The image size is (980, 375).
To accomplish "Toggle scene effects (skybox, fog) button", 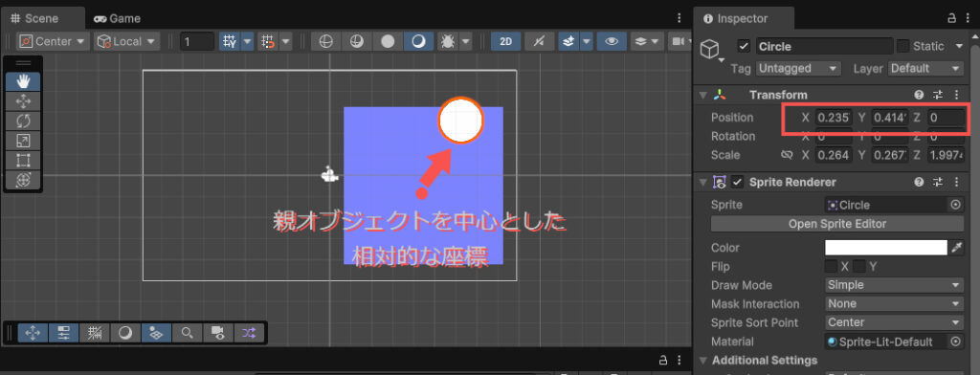I will [x=568, y=42].
